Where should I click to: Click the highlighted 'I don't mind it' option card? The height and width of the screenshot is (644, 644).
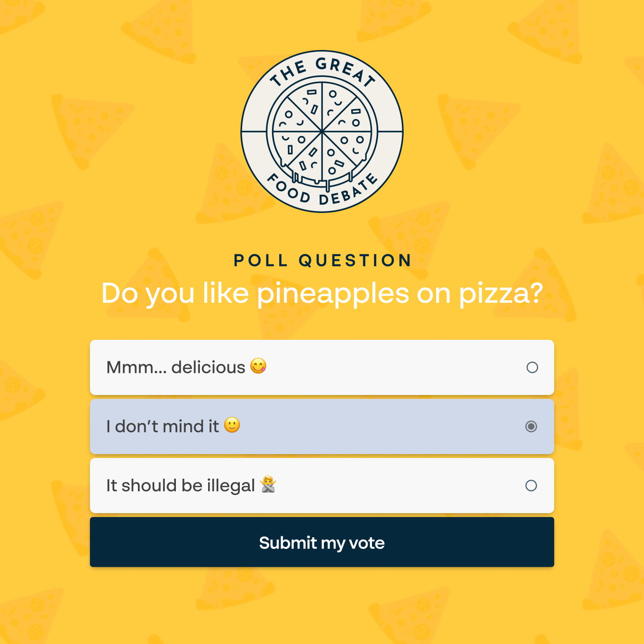pyautogui.click(x=322, y=426)
